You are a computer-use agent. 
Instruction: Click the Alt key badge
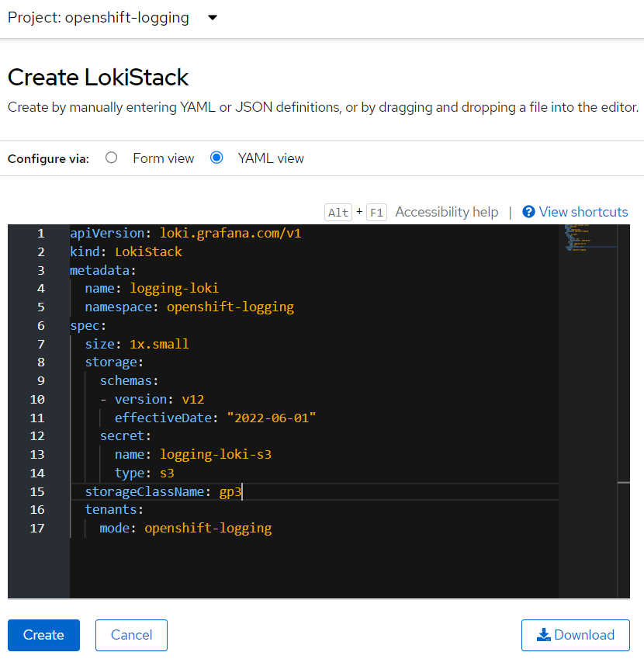[338, 213]
